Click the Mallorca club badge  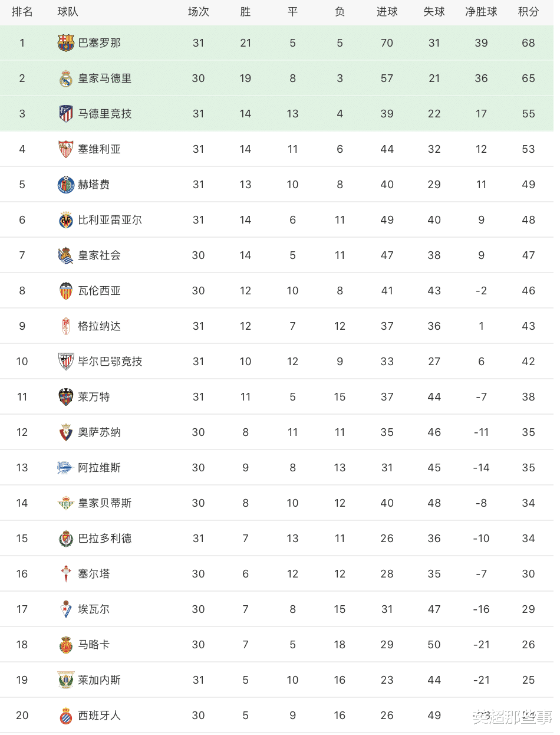click(x=65, y=645)
